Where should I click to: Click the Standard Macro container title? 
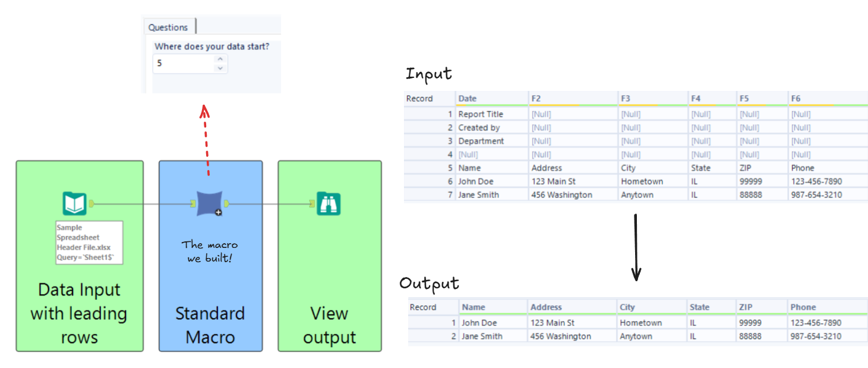[210, 325]
